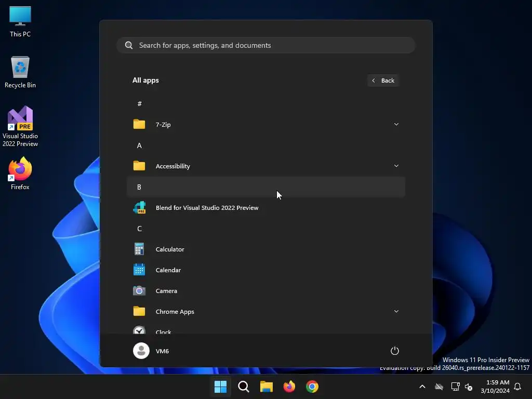
Task: Click the search apps input field
Action: (266, 46)
